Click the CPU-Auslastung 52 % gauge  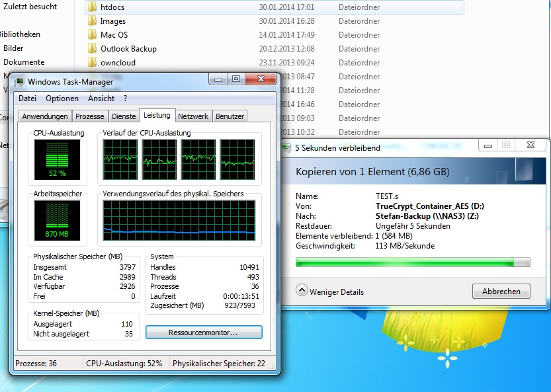click(x=58, y=159)
